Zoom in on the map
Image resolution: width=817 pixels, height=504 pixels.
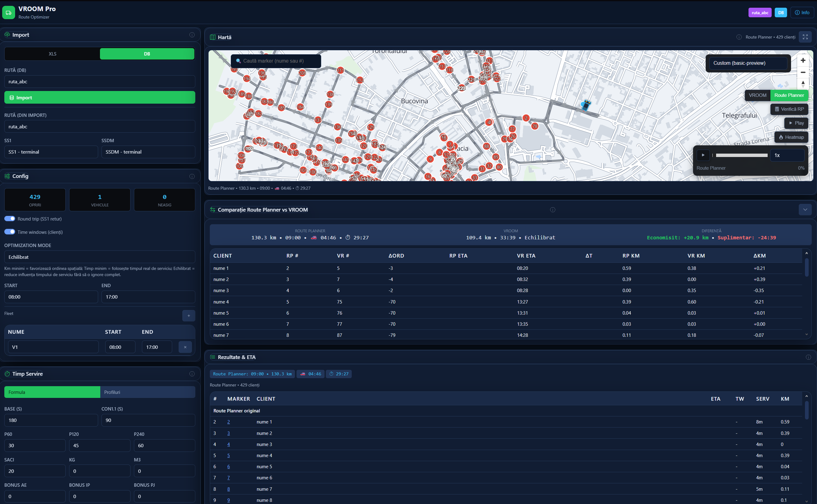click(803, 60)
